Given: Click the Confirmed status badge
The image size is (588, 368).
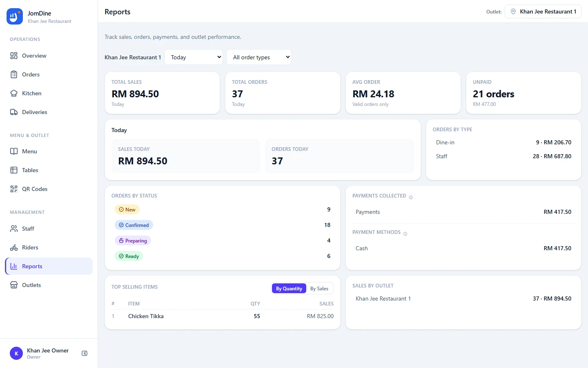Looking at the screenshot, I should click(134, 225).
